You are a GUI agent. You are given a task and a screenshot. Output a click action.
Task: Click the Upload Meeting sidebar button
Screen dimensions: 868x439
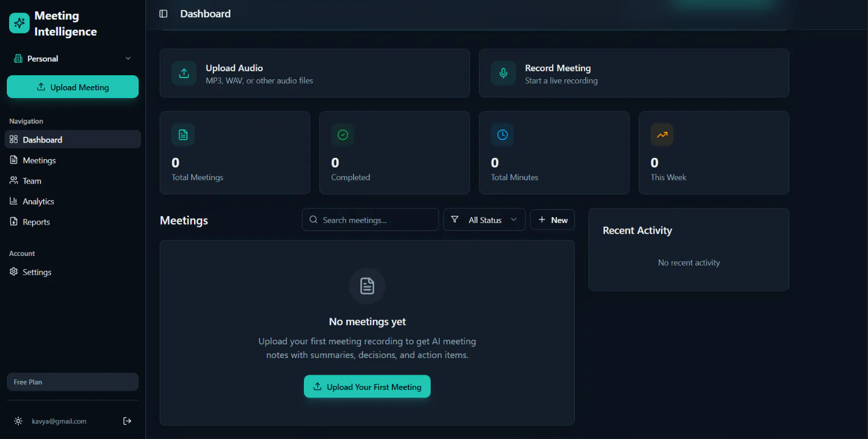click(72, 87)
